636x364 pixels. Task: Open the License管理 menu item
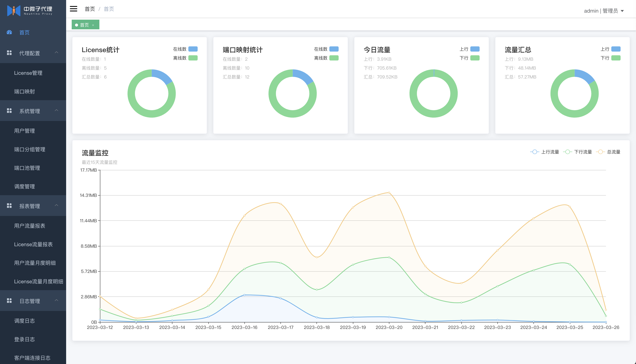pos(28,73)
